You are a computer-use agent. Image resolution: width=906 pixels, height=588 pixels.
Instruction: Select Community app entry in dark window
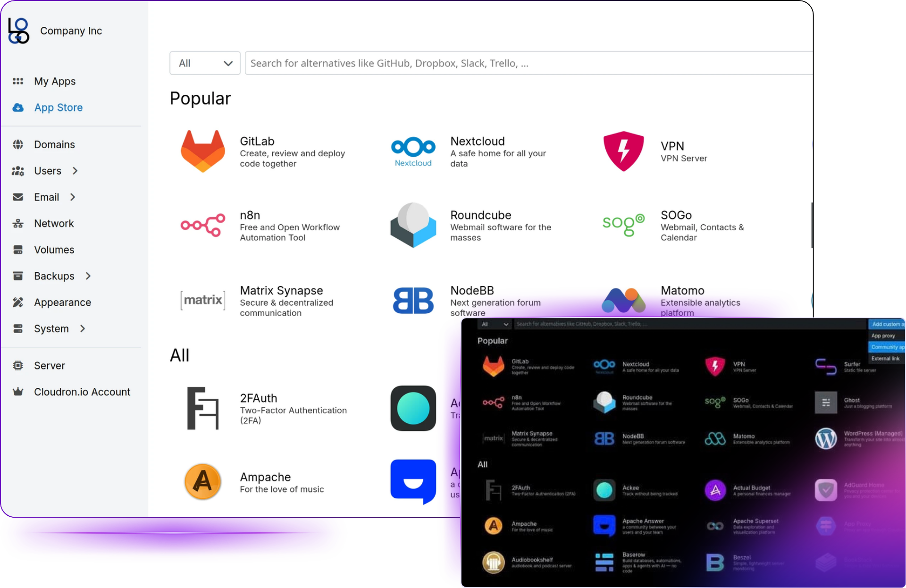pos(887,347)
